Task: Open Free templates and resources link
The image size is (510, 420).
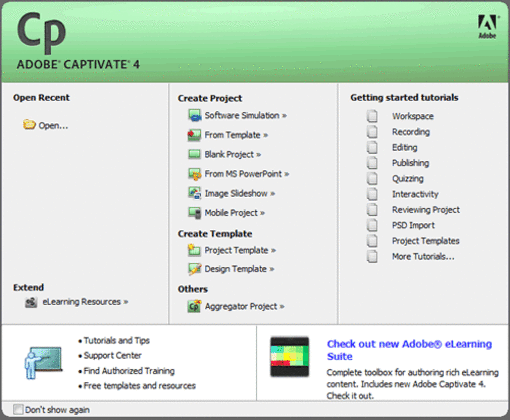Action: (x=140, y=386)
